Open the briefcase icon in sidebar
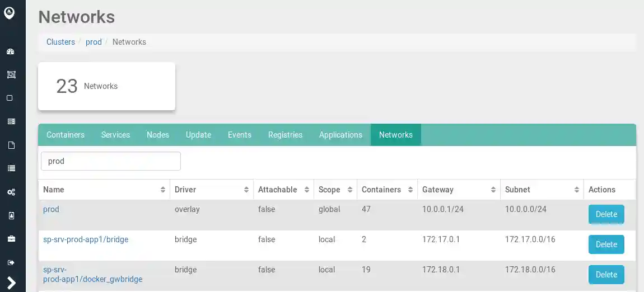Image resolution: width=644 pixels, height=292 pixels. click(11, 239)
